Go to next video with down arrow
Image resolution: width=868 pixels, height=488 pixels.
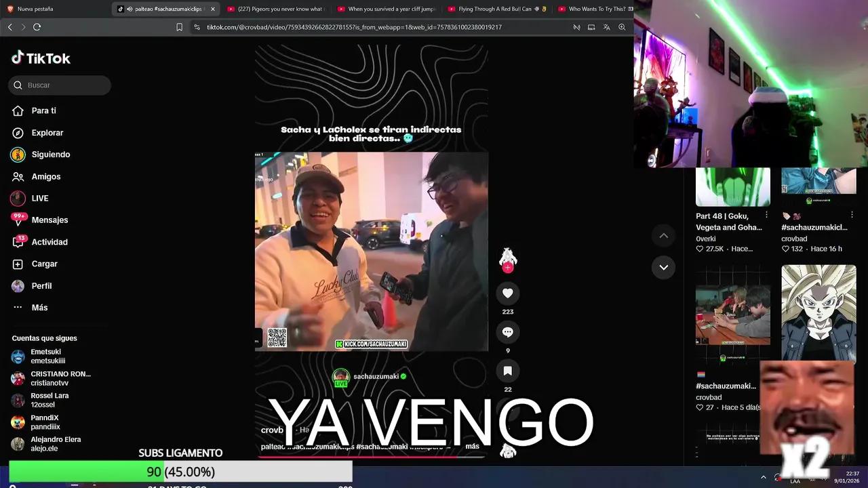click(x=664, y=267)
